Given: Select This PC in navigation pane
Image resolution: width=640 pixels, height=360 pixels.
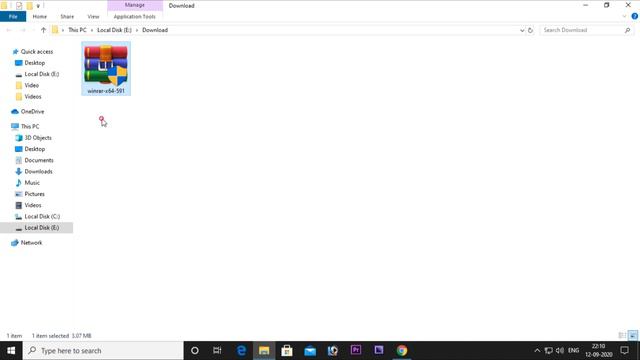Looking at the screenshot, I should [x=30, y=127].
